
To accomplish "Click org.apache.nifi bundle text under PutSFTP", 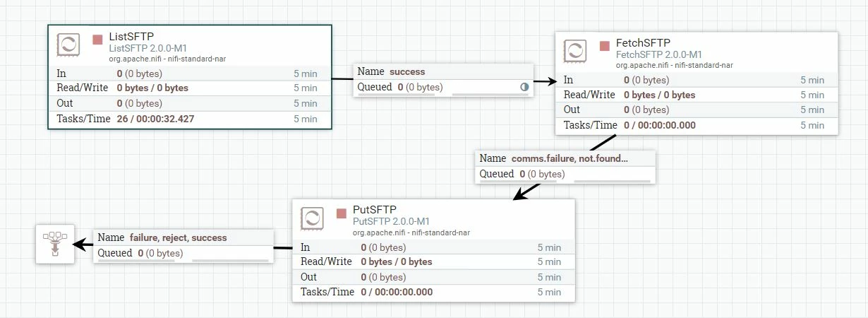I will pos(411,232).
